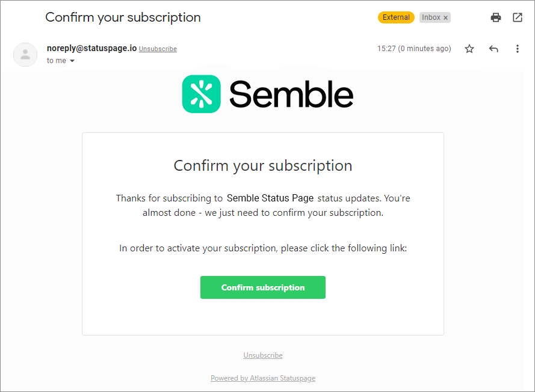Image resolution: width=535 pixels, height=392 pixels.
Task: Select the noreply@statuspage.io sender name
Action: pyautogui.click(x=92, y=49)
